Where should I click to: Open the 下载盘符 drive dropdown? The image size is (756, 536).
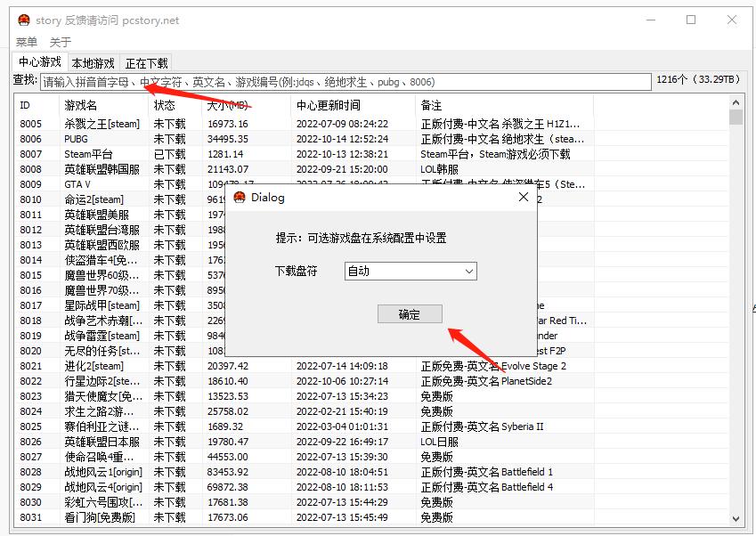[410, 271]
